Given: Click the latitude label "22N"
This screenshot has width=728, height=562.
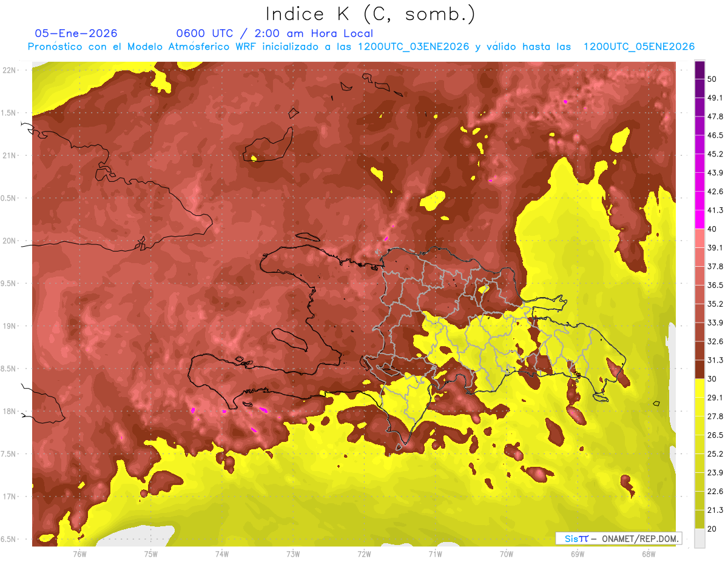Looking at the screenshot, I should [10, 70].
